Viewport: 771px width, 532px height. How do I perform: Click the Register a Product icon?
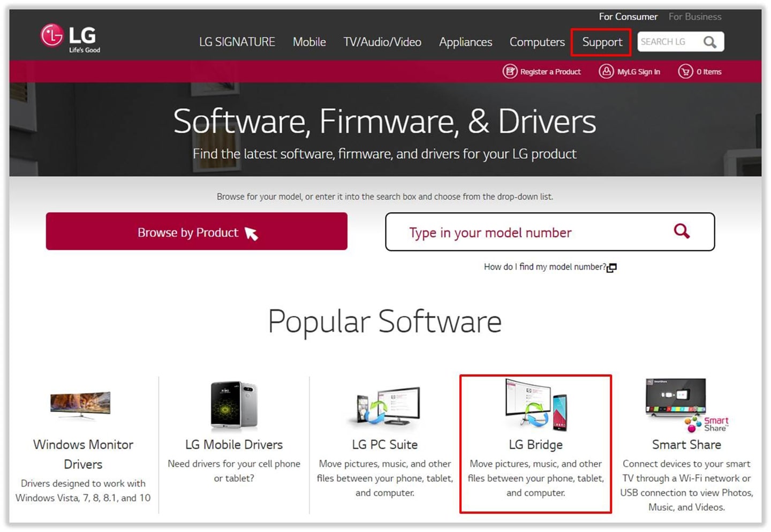pos(510,71)
